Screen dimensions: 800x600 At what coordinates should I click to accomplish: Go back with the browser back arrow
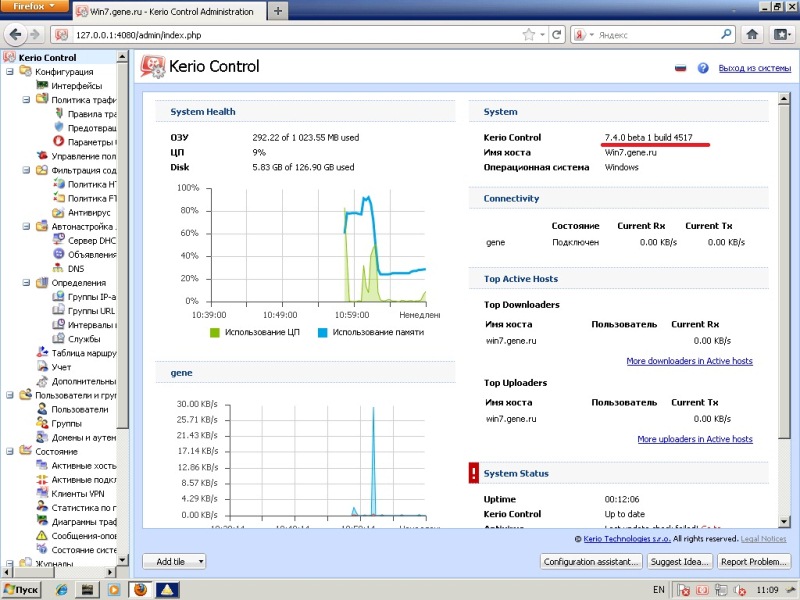tap(15, 35)
